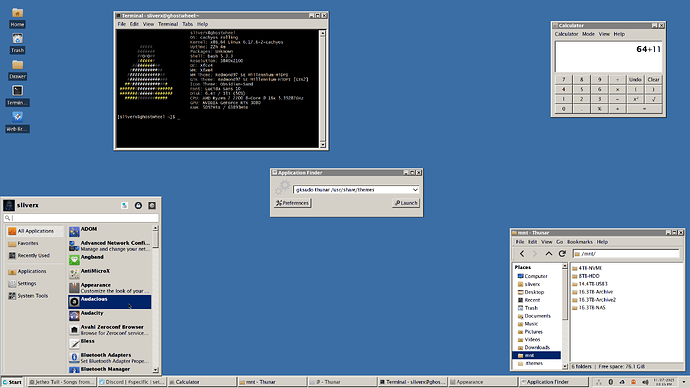Open Bluetooth Adapters from the application list

tap(110, 358)
